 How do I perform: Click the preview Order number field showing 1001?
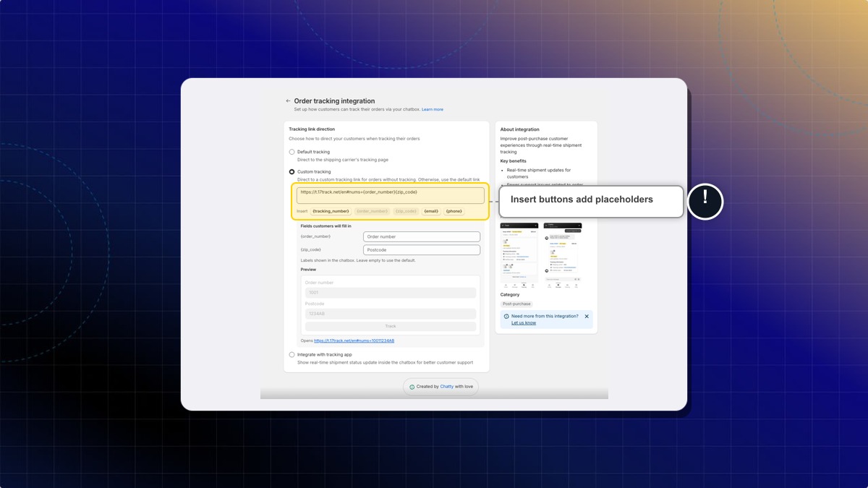click(x=391, y=293)
